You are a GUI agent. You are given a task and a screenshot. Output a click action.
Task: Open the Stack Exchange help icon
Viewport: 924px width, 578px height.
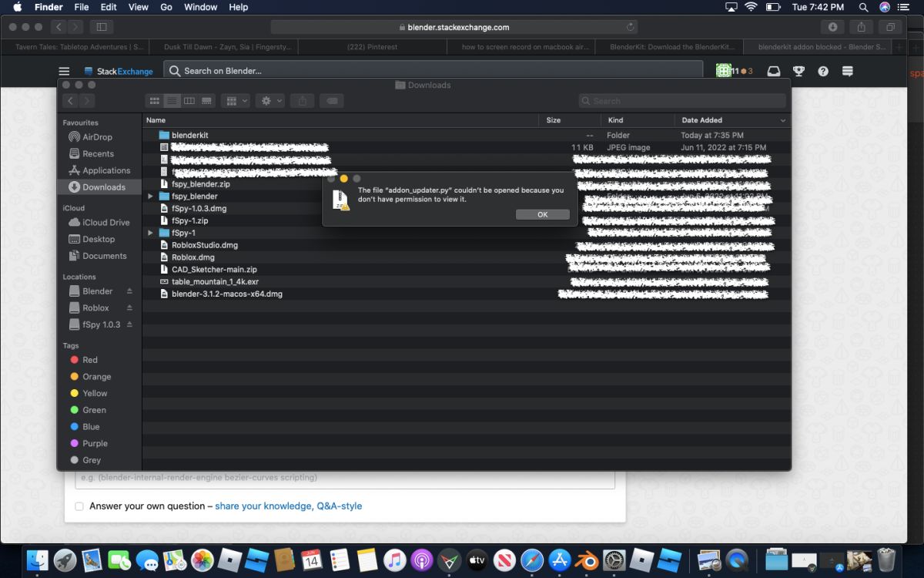(x=823, y=71)
